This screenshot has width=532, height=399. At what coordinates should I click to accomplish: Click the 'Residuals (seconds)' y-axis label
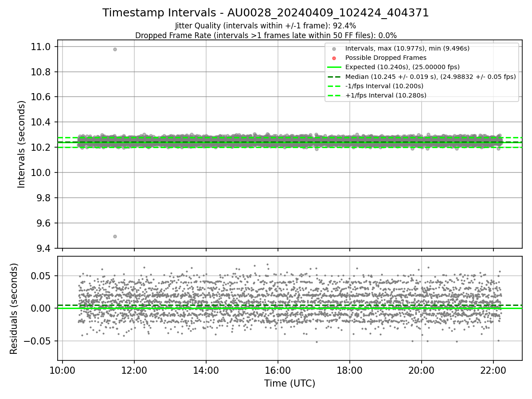(x=14, y=309)
